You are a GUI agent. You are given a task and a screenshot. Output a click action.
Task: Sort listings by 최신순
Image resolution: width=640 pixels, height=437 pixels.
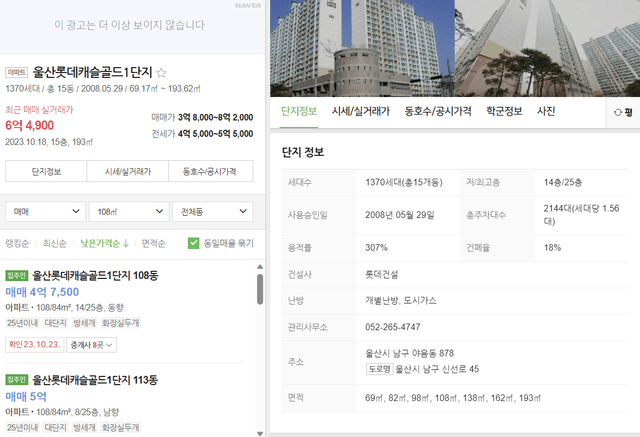pos(54,244)
